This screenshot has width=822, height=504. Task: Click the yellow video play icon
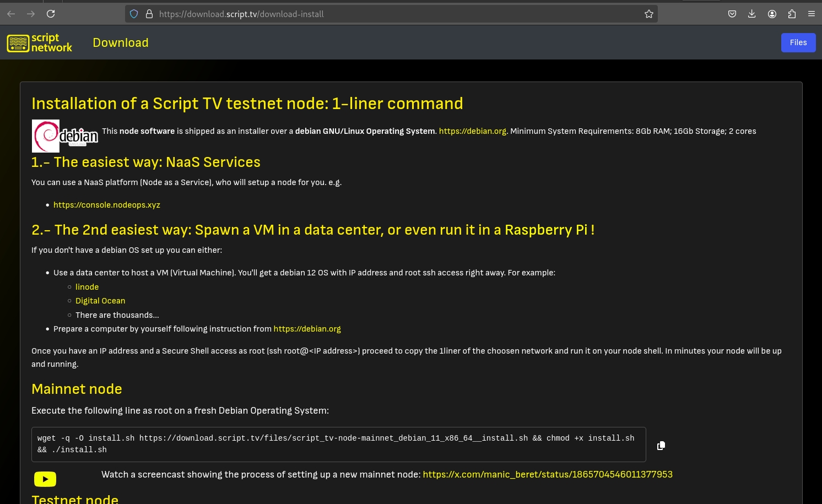[x=45, y=479]
